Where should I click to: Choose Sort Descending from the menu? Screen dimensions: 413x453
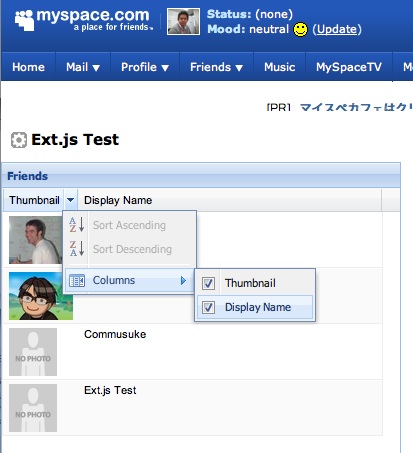129,249
